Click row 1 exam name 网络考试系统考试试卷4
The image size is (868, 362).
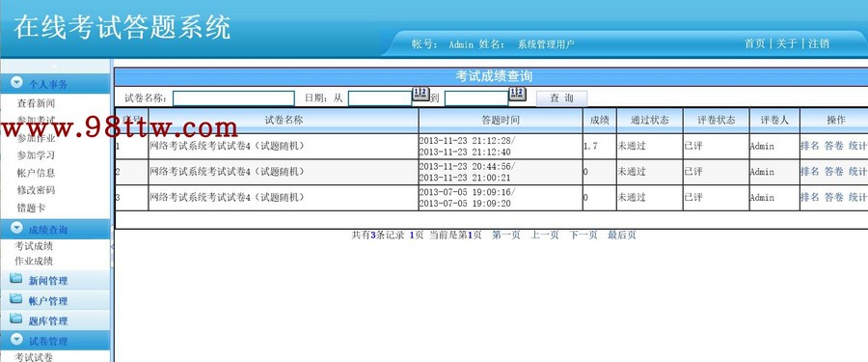click(x=228, y=147)
